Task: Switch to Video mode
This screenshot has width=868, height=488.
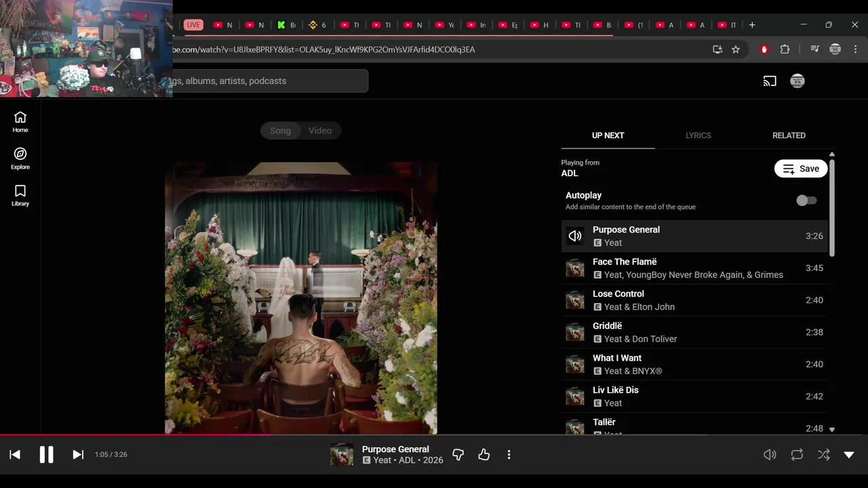Action: (x=320, y=131)
